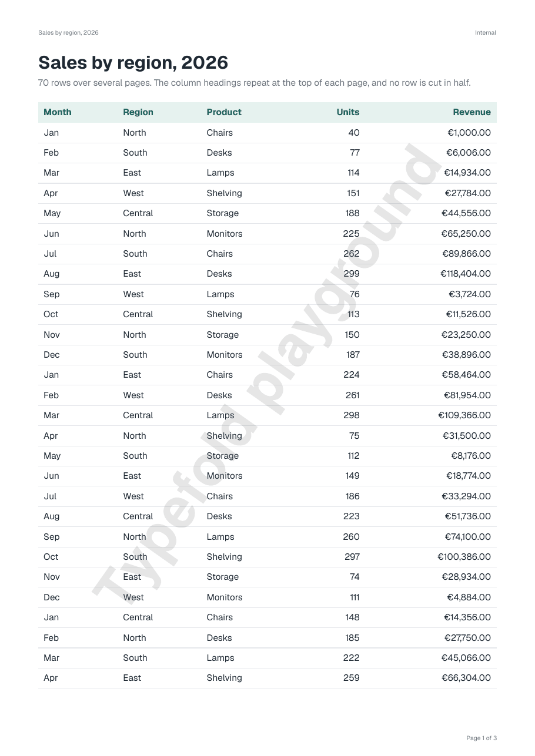Screen dimensions: 535x756
Task: Click the units value 74
Action: (x=355, y=577)
